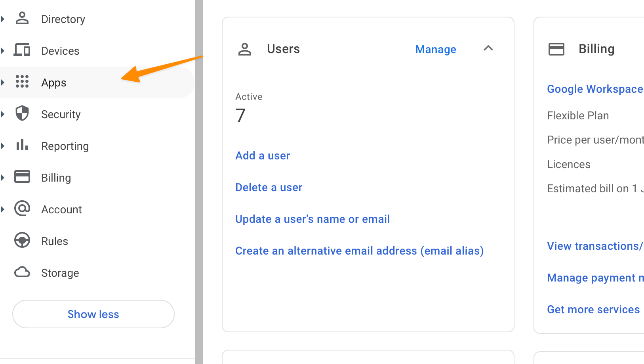Click the Apps grid icon

(x=22, y=82)
